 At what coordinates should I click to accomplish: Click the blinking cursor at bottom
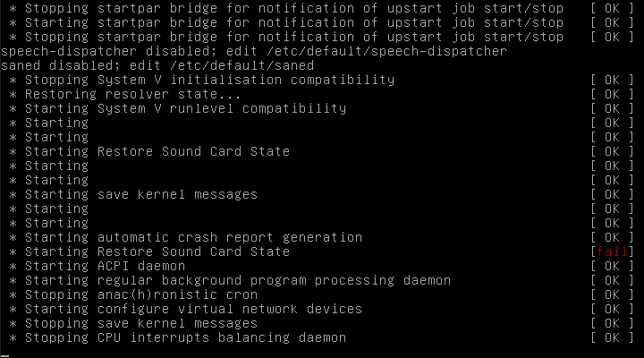pyautogui.click(x=5, y=355)
